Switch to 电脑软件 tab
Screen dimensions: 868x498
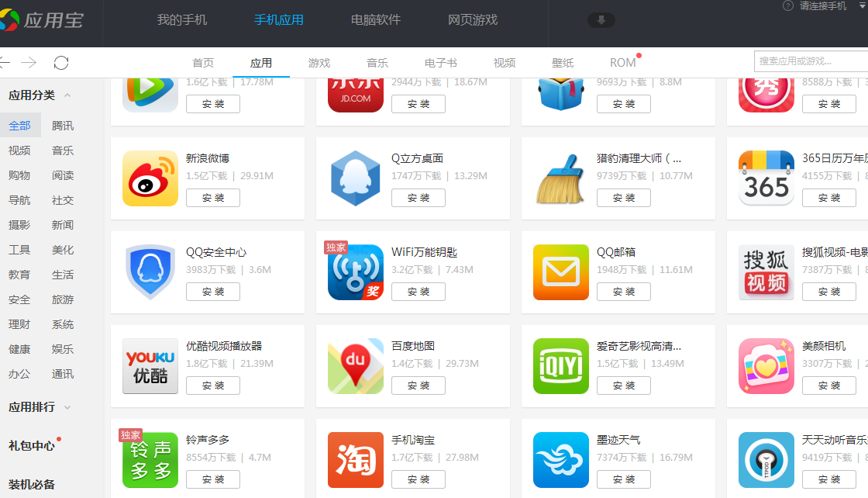click(x=375, y=20)
